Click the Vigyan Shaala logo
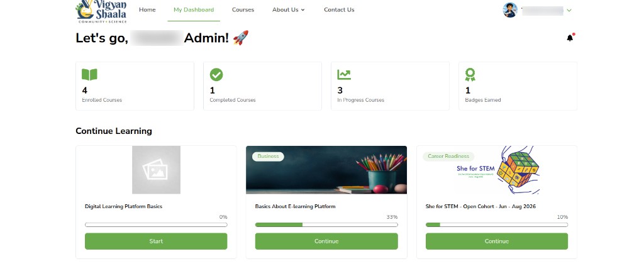 coord(101,11)
